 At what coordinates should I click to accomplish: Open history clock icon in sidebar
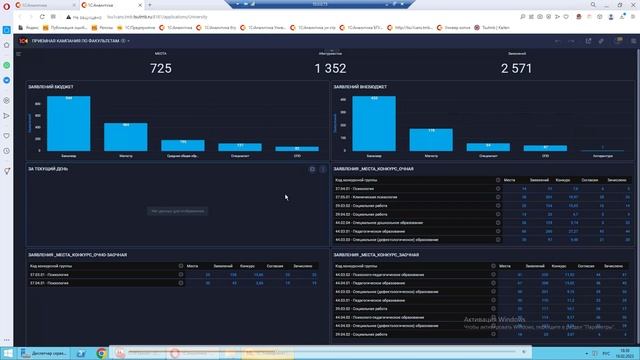point(7,151)
